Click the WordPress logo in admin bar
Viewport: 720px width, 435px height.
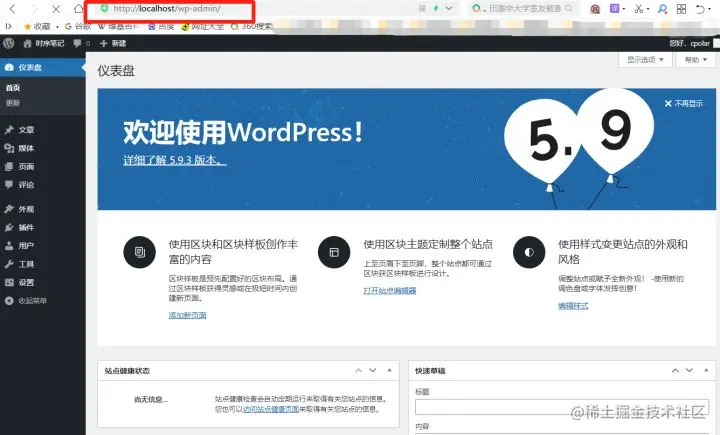[9, 43]
